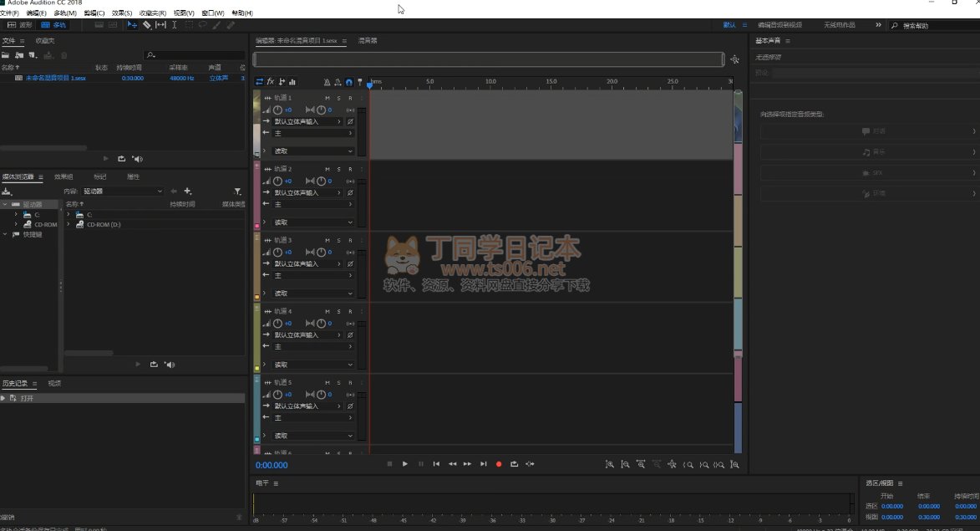Select the Time Selection tool
The height and width of the screenshot is (531, 980).
coord(174,25)
